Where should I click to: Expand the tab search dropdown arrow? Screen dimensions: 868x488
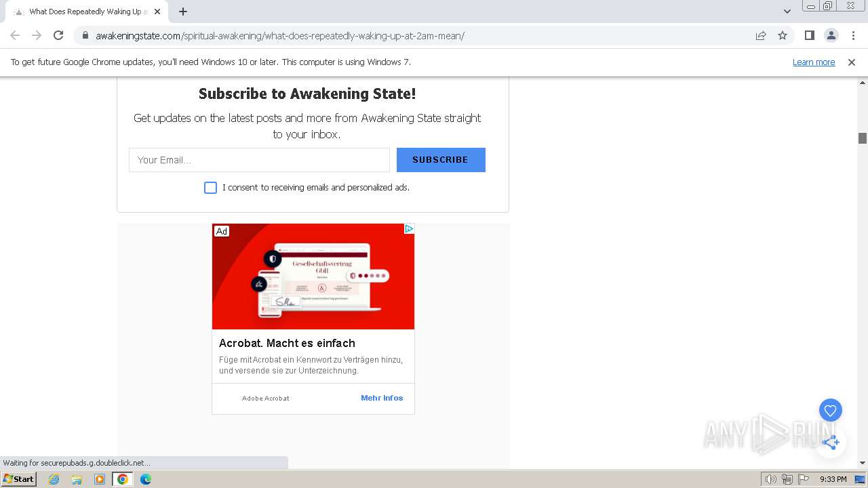coord(787,12)
